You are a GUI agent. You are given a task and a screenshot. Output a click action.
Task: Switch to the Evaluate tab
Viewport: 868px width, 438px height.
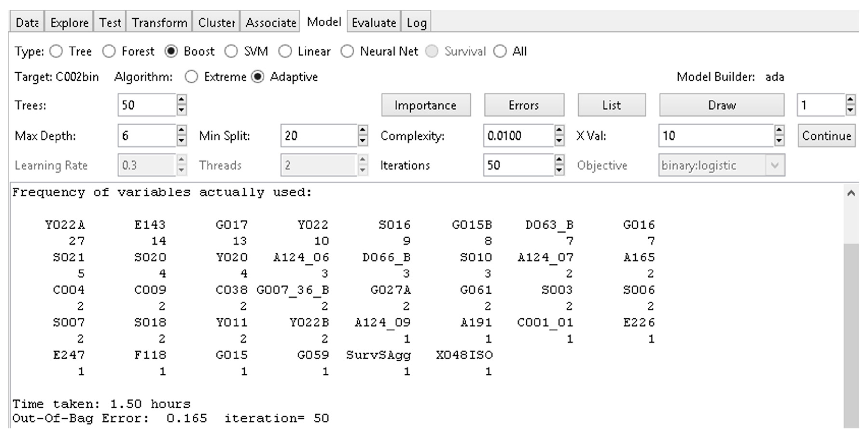click(374, 23)
